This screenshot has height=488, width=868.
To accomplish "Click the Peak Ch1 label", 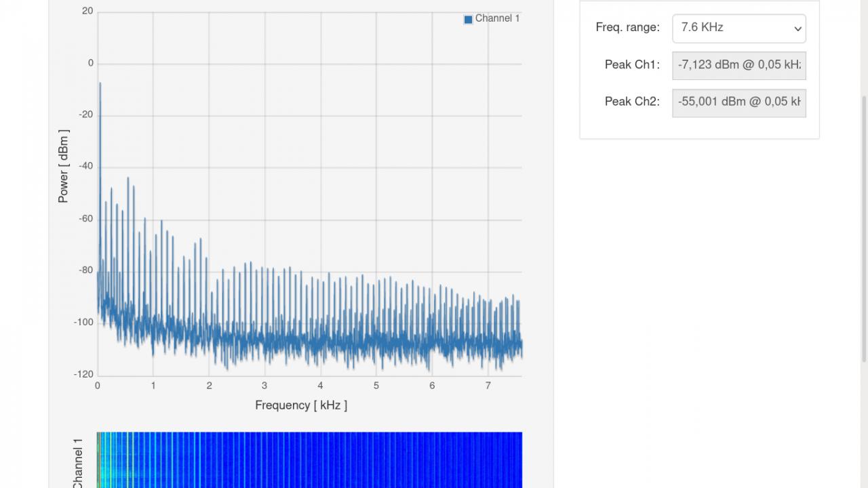I will pyautogui.click(x=632, y=65).
